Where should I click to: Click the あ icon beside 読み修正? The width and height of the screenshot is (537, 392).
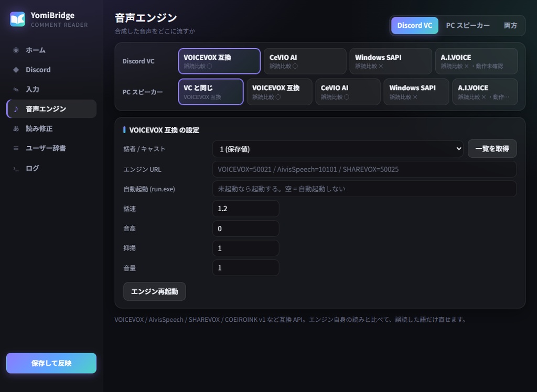(16, 129)
